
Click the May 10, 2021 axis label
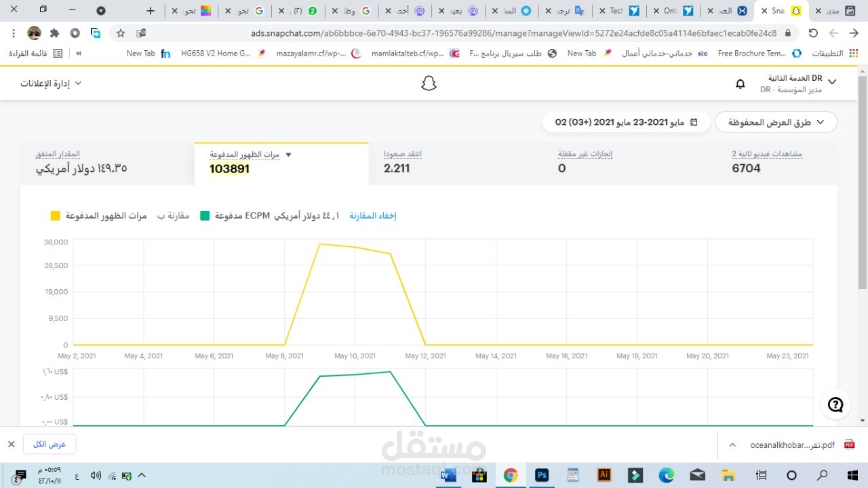coord(355,356)
